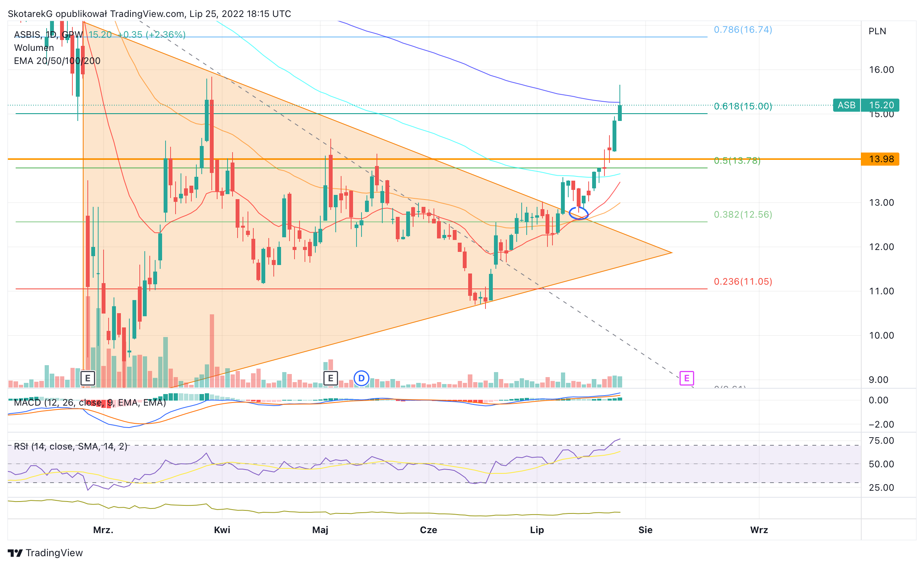The image size is (924, 567).
Task: Click the +0.35 (+2.36%) price change text
Action: pyautogui.click(x=152, y=35)
